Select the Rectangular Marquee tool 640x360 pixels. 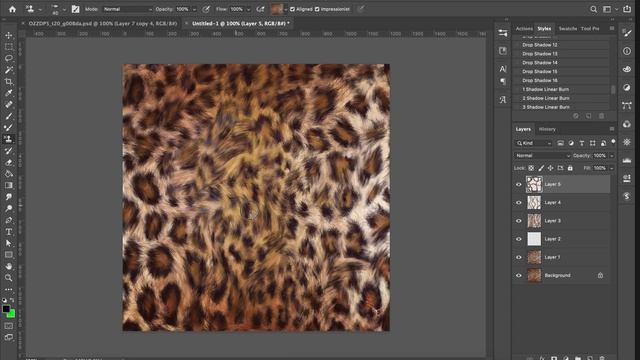pyautogui.click(x=9, y=47)
